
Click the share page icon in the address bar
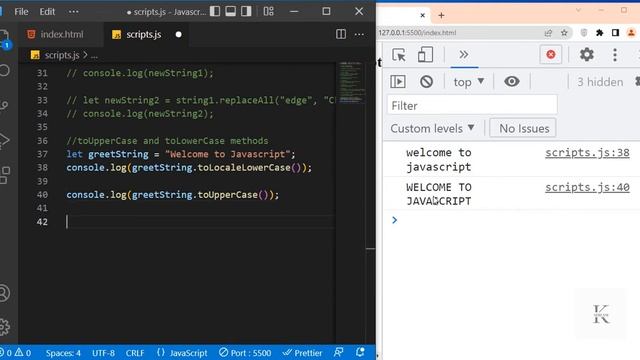click(x=548, y=33)
